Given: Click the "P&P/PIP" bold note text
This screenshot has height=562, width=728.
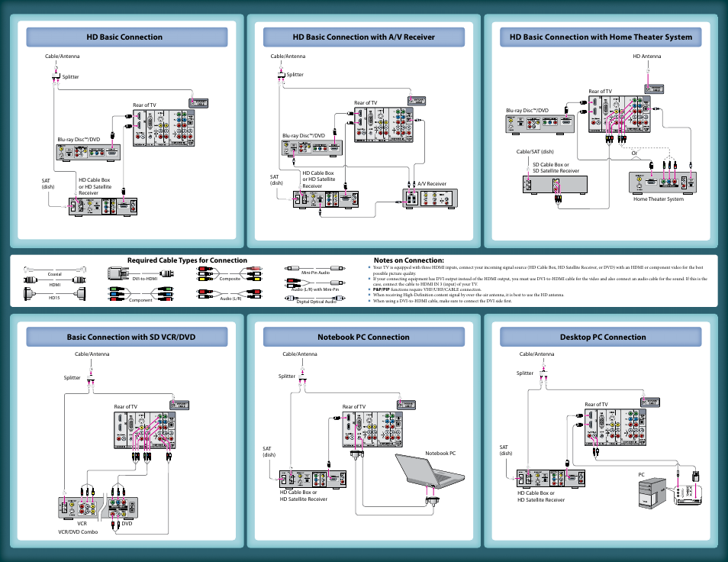Looking at the screenshot, I should pos(382,289).
